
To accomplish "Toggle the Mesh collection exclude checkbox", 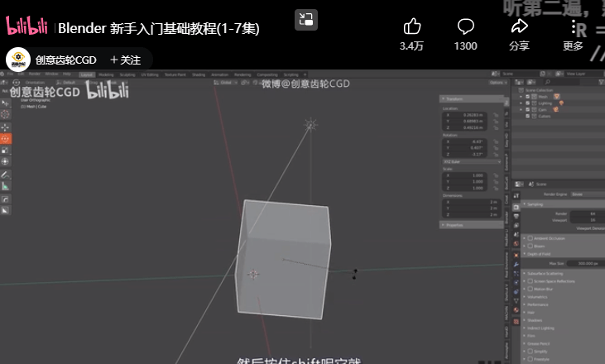I will point(527,97).
